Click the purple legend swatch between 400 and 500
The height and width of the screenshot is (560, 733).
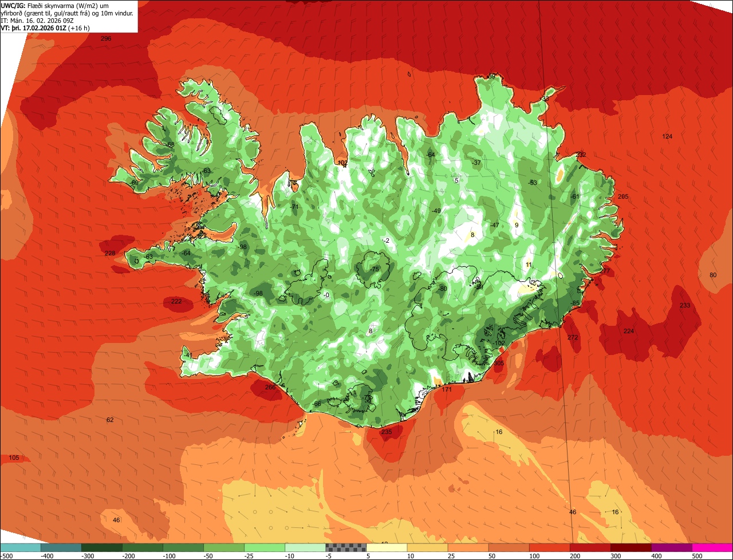(671, 547)
